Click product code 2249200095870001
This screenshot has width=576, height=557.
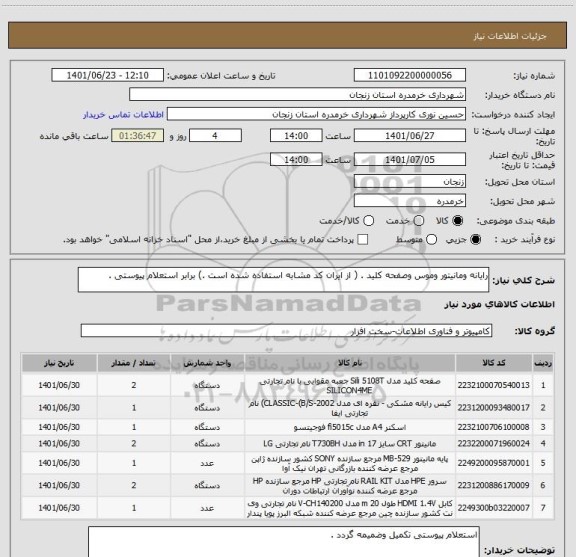(x=493, y=463)
